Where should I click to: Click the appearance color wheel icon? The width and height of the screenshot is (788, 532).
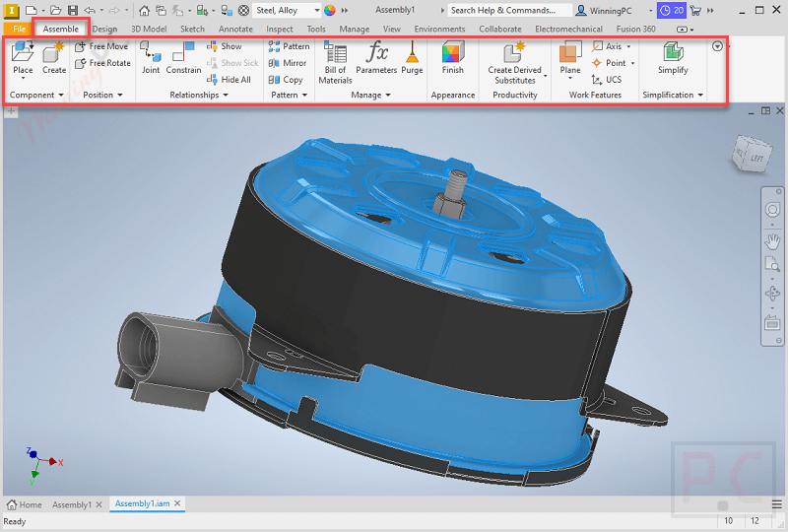(x=330, y=10)
